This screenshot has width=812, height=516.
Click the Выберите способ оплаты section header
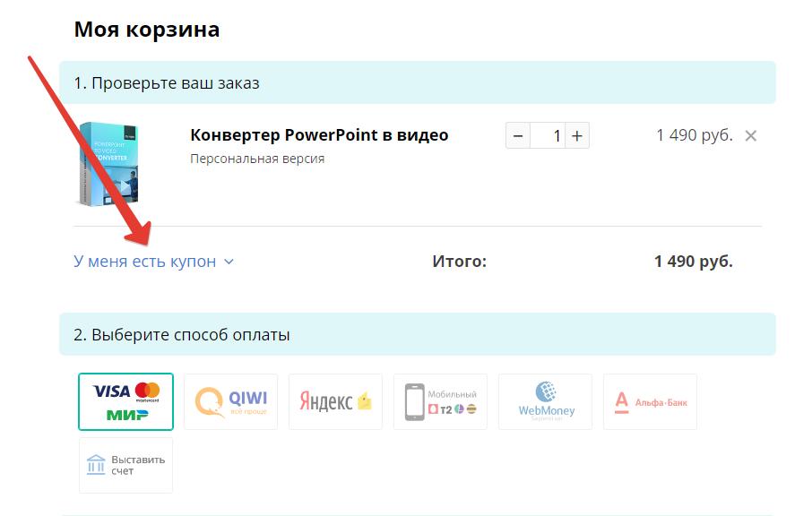[182, 335]
